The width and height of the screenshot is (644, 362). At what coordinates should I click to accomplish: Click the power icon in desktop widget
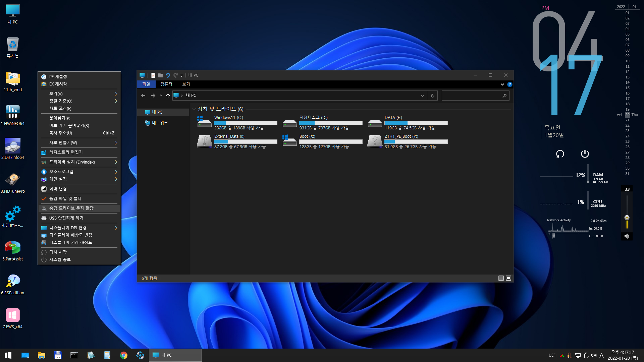585,154
